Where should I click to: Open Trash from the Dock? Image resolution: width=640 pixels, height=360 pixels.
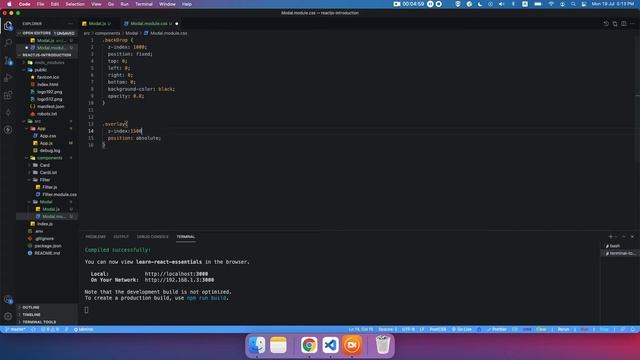click(382, 345)
